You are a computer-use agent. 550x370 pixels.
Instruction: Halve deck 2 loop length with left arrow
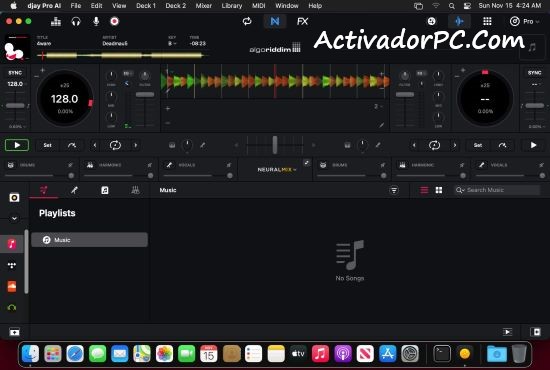(x=414, y=145)
